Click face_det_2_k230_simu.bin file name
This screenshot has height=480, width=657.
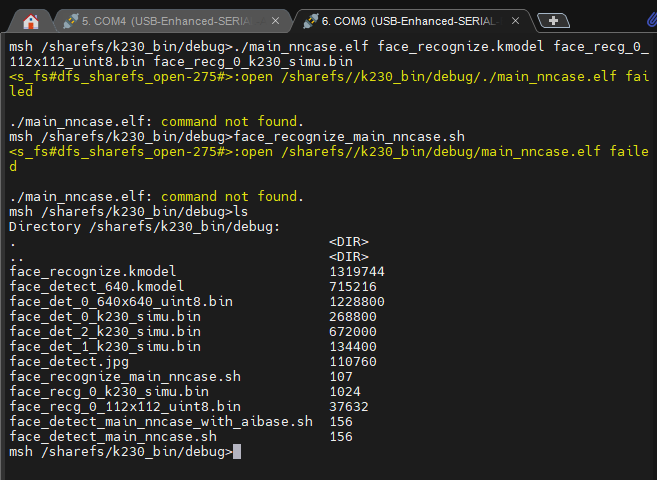[105, 332]
